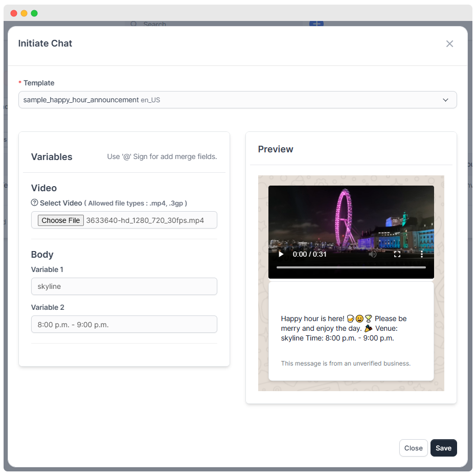Click the Ferris wheel video thumbnail
Screen dimensions: 476x476
point(351,220)
